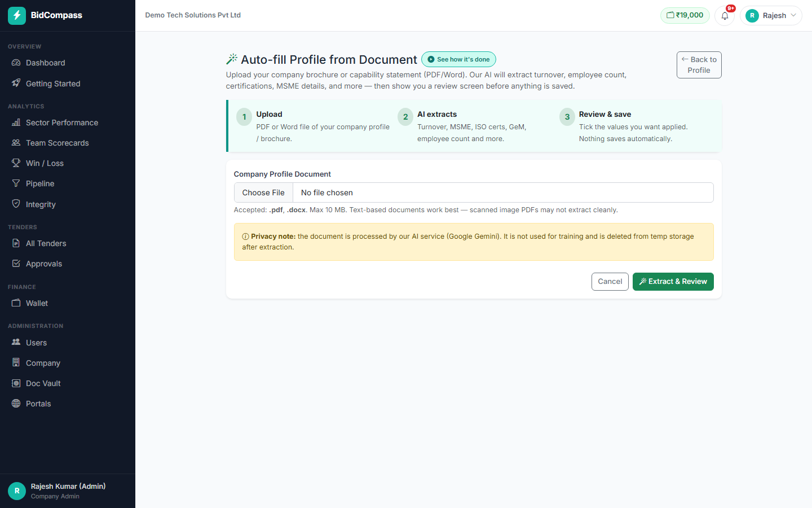Click See how it's done button

pyautogui.click(x=458, y=59)
